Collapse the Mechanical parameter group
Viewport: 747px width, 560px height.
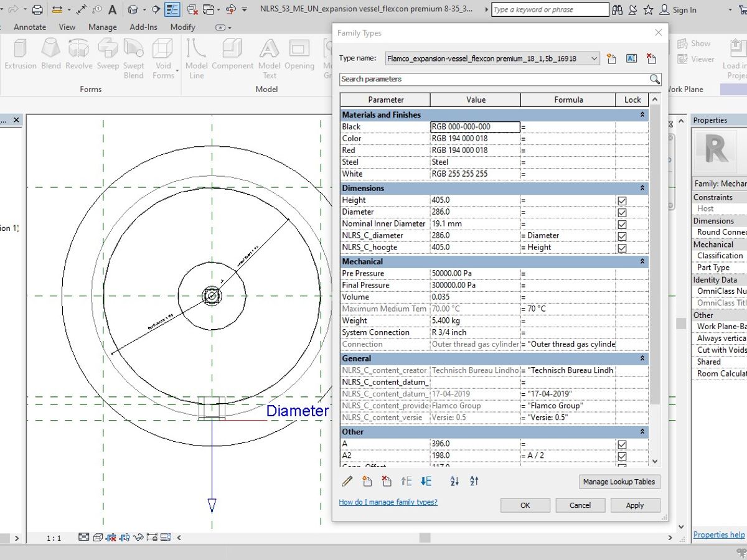[x=642, y=262]
